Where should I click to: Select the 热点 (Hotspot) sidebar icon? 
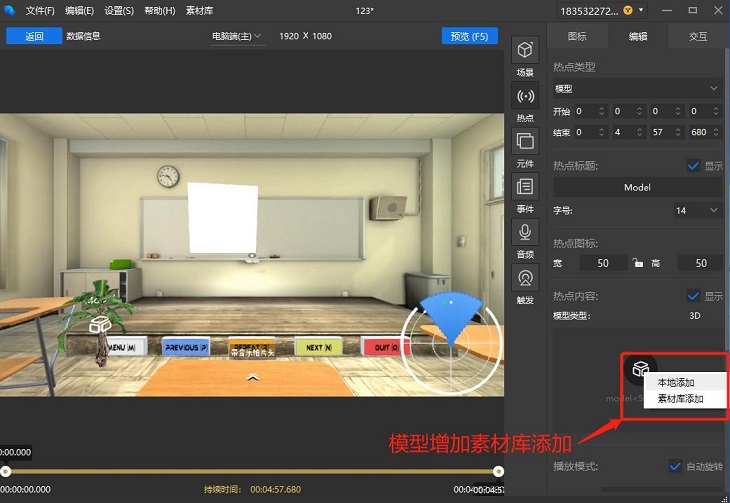pyautogui.click(x=525, y=97)
